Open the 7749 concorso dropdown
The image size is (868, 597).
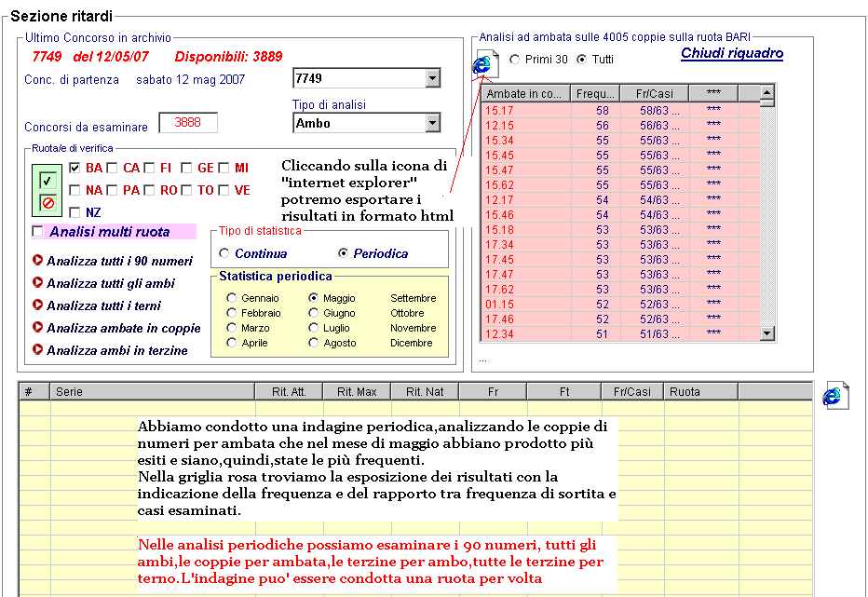coord(433,78)
